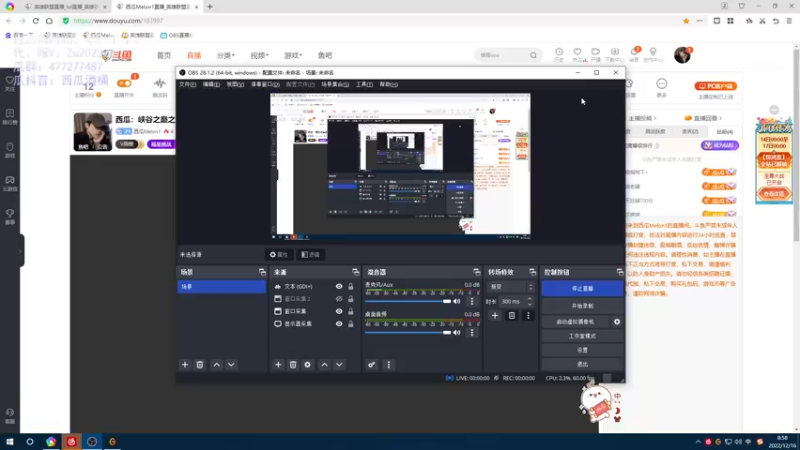Open the 渐变 transition type dropdown
Image resolution: width=800 pixels, height=450 pixels.
(x=510, y=287)
